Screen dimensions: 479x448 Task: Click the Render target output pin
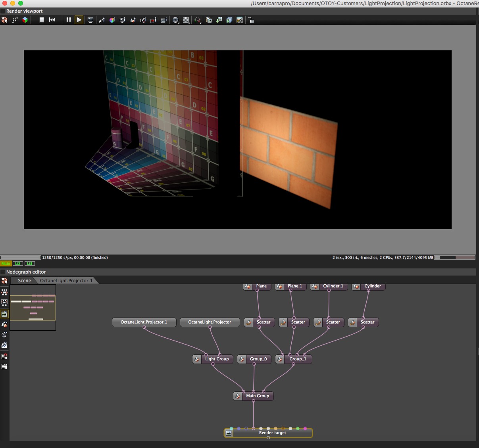268,438
